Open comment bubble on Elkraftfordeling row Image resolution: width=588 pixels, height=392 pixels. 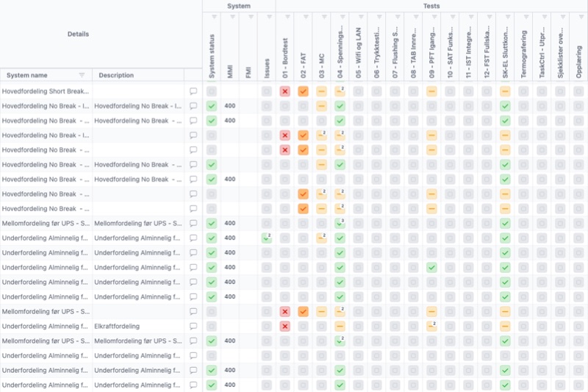coord(193,326)
